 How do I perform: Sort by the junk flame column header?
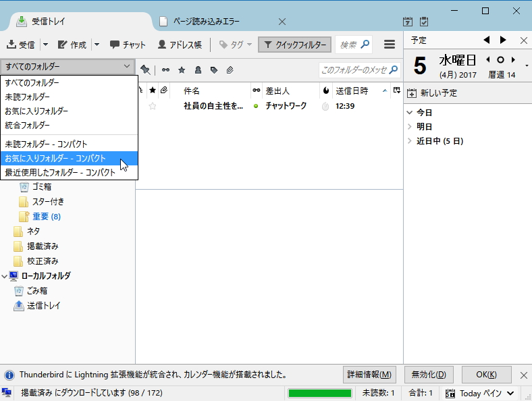point(326,90)
